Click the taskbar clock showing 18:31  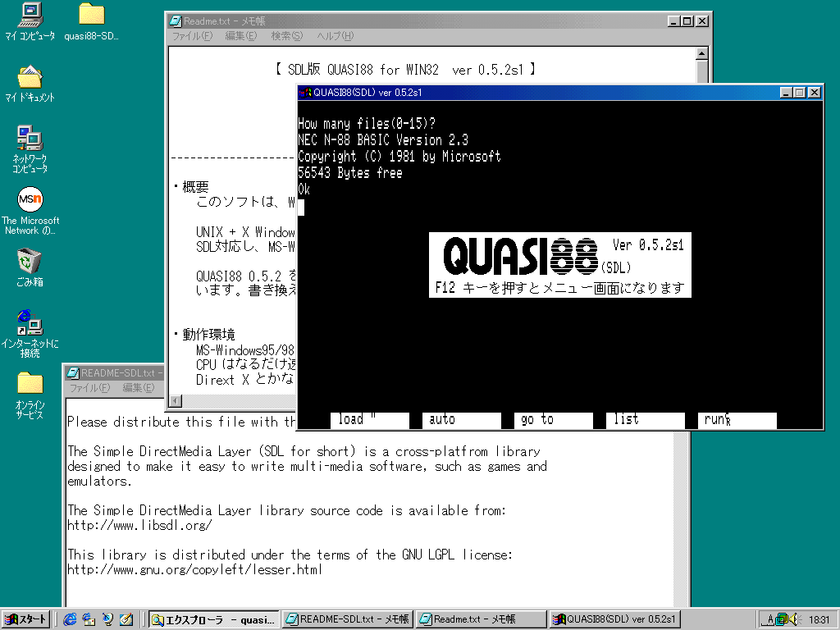point(819,619)
